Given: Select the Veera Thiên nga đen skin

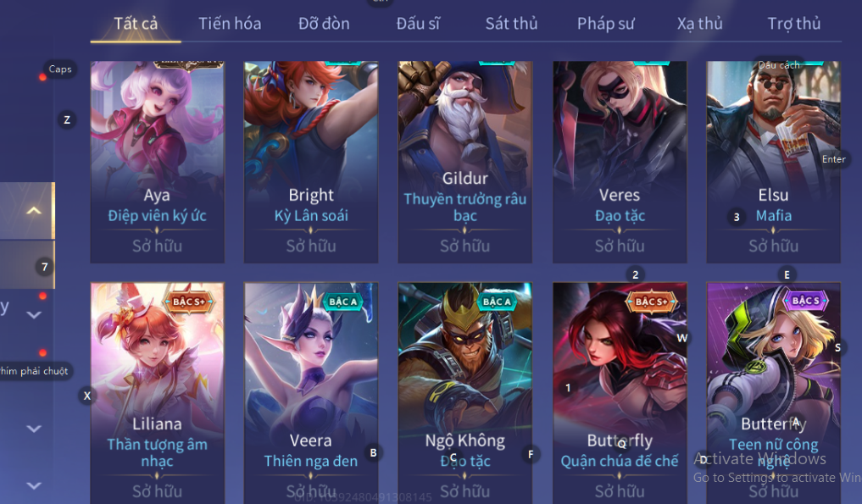Looking at the screenshot, I should click(x=311, y=393).
